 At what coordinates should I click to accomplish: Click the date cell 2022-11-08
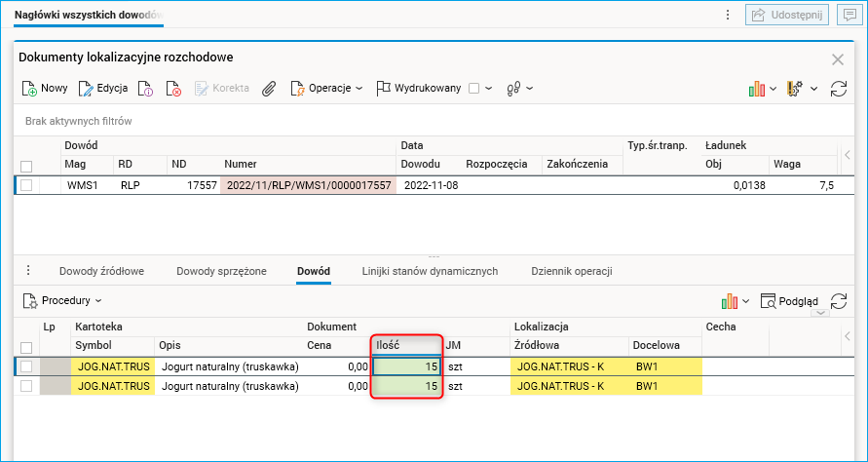(x=432, y=186)
